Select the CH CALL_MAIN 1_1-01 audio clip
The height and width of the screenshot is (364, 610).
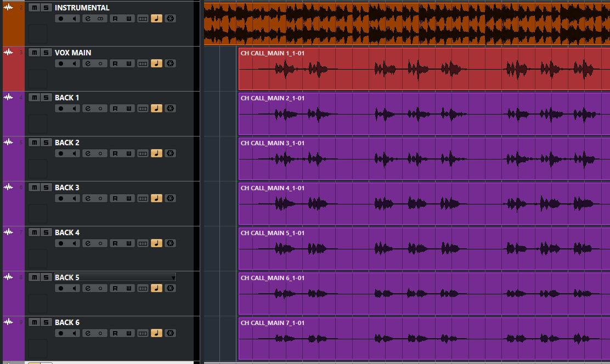422,77
